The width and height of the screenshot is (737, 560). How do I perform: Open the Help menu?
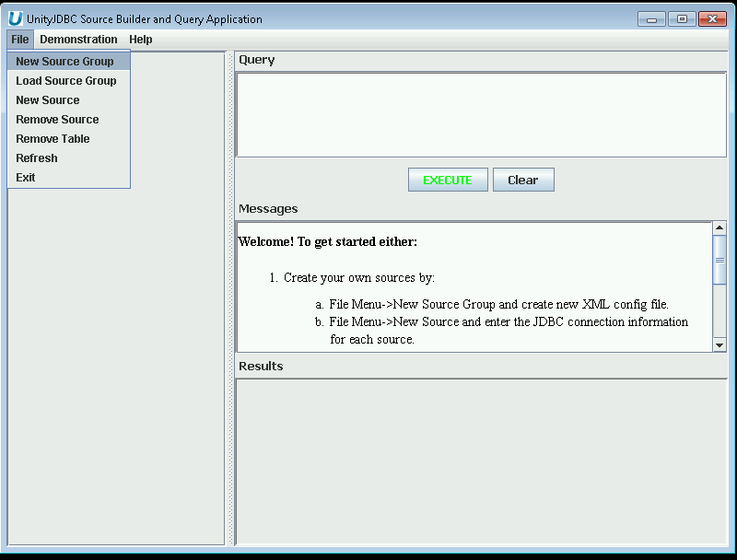(140, 40)
